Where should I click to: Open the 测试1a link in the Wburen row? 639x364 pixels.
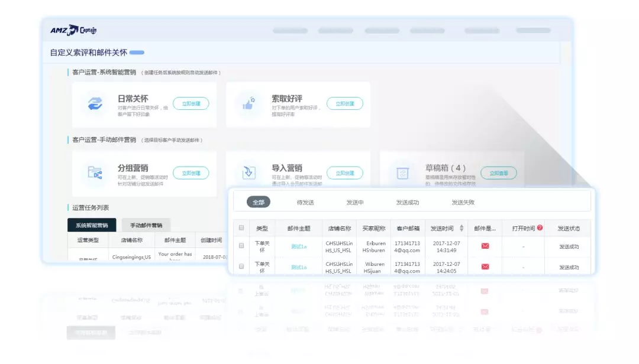coord(299,267)
